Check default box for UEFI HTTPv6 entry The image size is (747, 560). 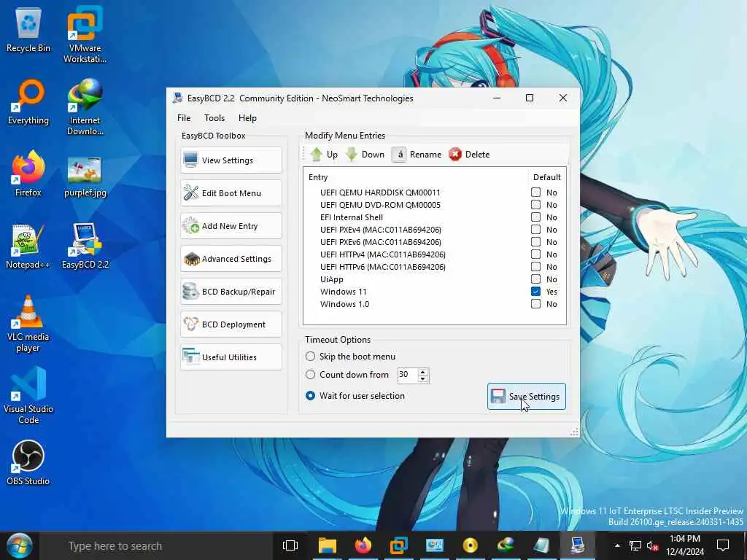point(536,267)
